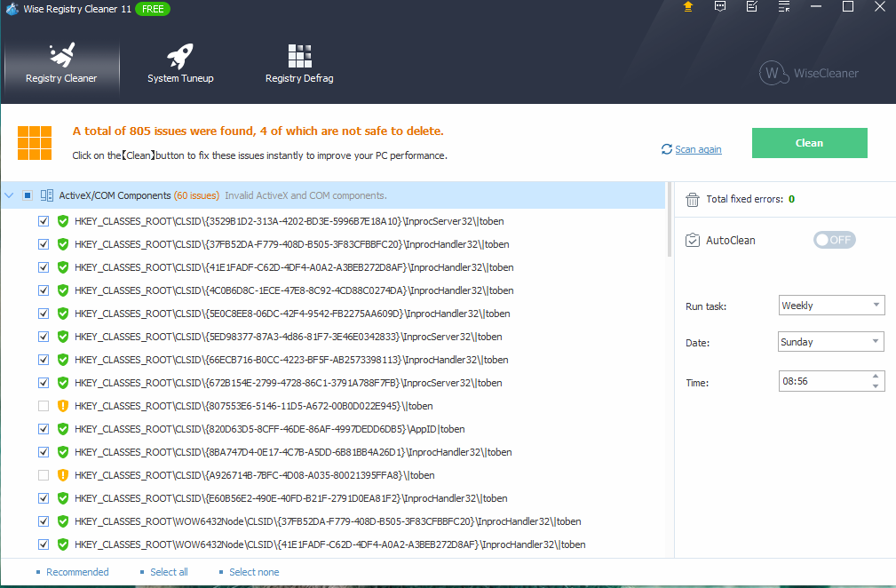Click the ActiveX/COM Components category icon
The image size is (896, 588).
[47, 195]
